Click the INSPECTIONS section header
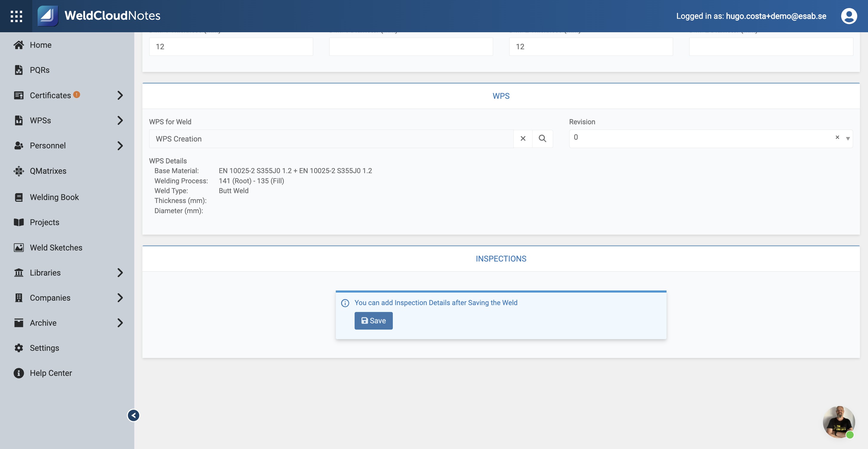Viewport: 868px width, 449px height. [501, 259]
